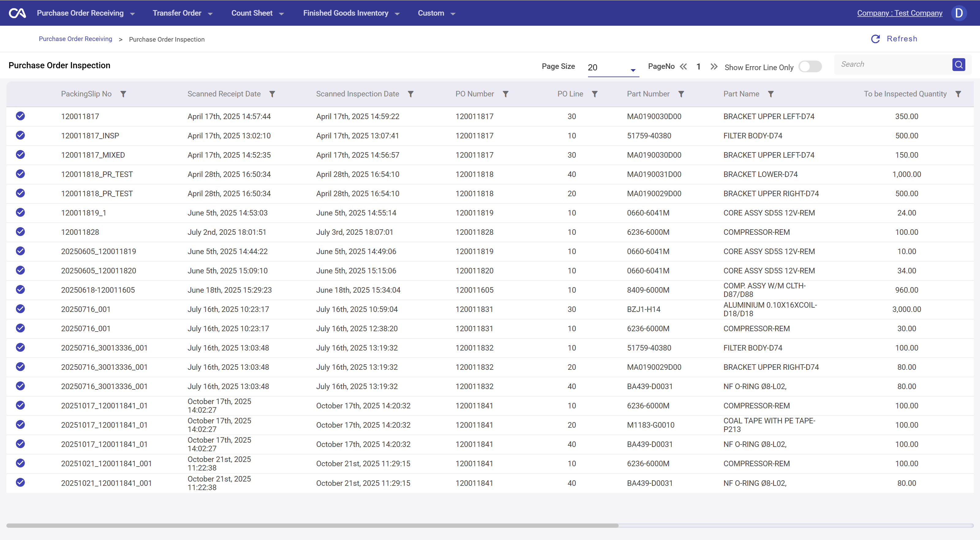The width and height of the screenshot is (980, 540).
Task: Click PO Number 120011605 cell
Action: pyautogui.click(x=474, y=290)
